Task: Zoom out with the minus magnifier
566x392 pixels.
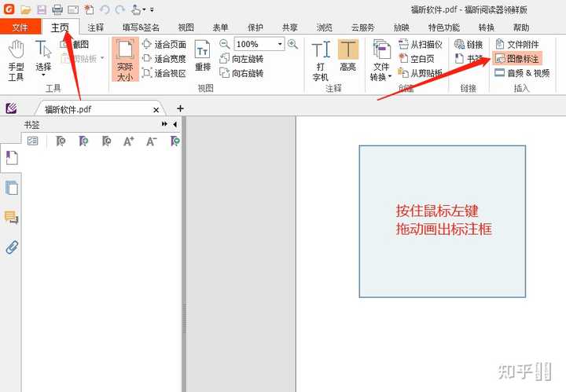Action: (225, 44)
